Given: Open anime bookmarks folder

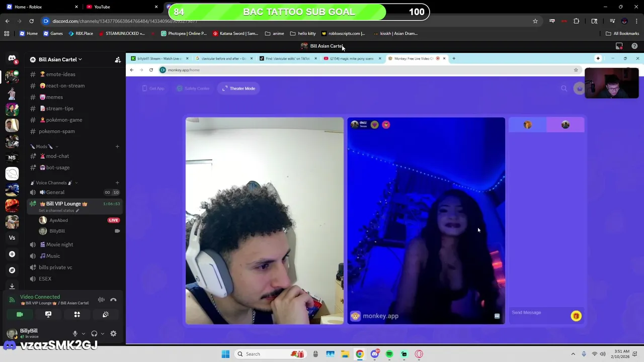Looking at the screenshot, I should click(x=274, y=34).
